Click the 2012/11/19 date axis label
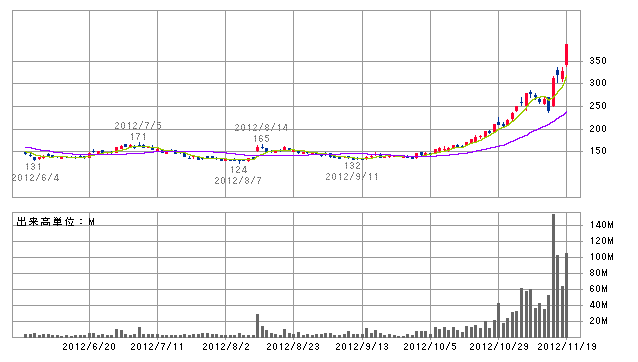 click(x=567, y=347)
